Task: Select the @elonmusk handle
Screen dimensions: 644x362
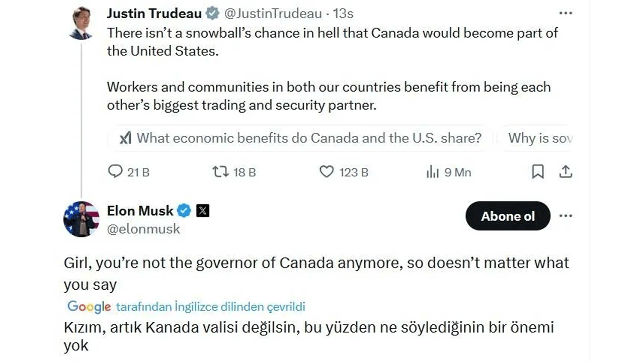Action: 143,229
